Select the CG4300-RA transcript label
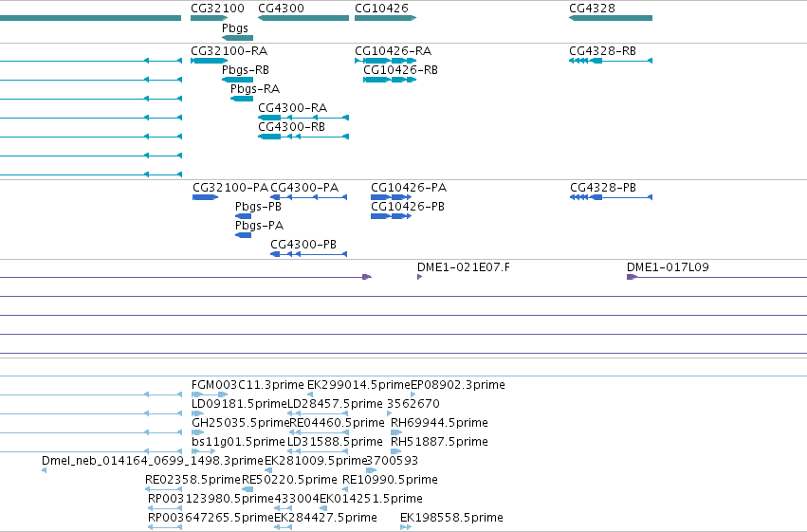The width and height of the screenshot is (807, 532). pyautogui.click(x=292, y=108)
